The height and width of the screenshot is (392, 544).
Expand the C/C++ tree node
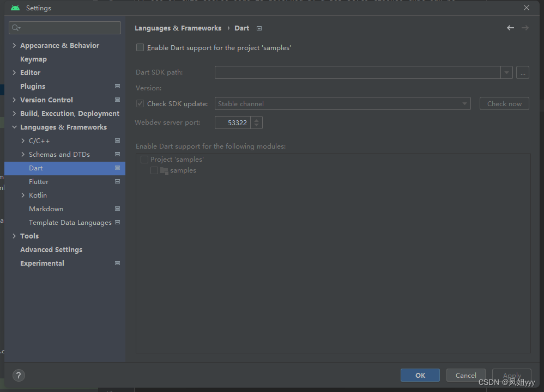point(22,140)
